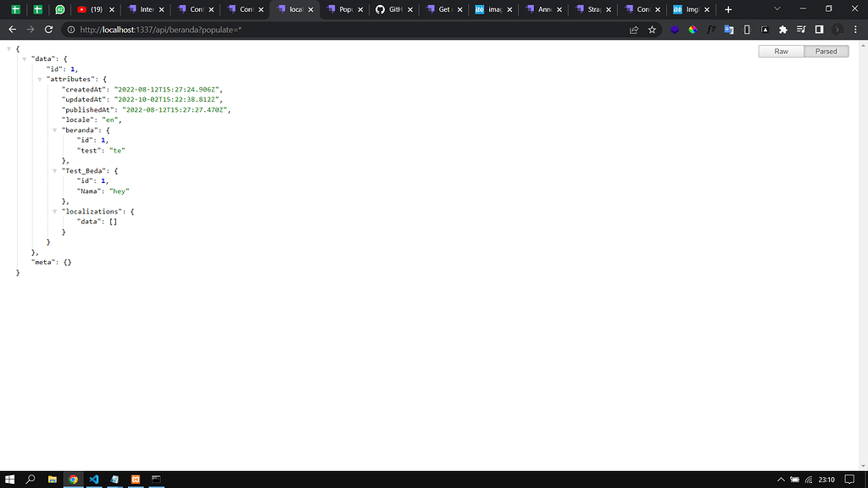868x488 pixels.
Task: Click the "createdAt" timestamp value
Action: (167, 90)
